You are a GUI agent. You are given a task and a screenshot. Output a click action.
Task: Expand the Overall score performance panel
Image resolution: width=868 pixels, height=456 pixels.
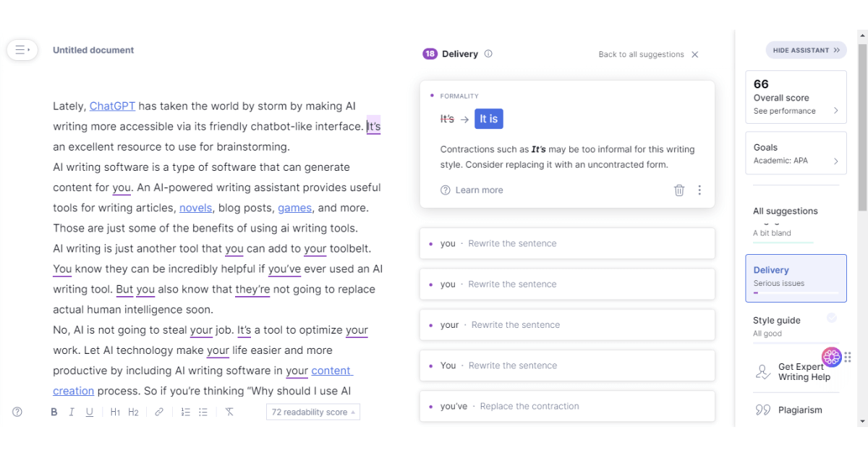click(x=796, y=97)
